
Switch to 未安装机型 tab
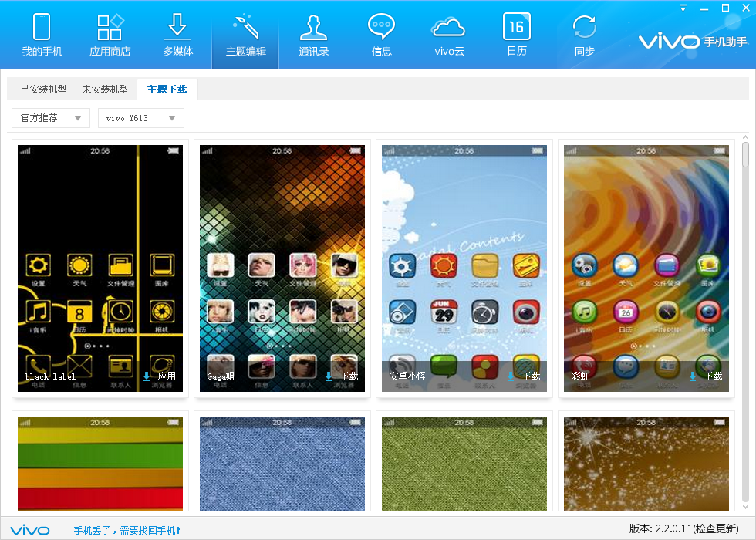(x=105, y=89)
